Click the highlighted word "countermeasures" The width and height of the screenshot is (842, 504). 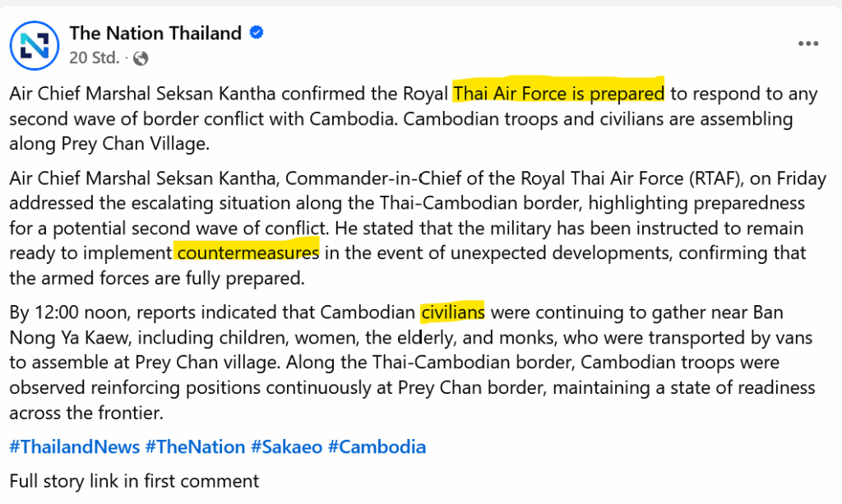(x=248, y=253)
